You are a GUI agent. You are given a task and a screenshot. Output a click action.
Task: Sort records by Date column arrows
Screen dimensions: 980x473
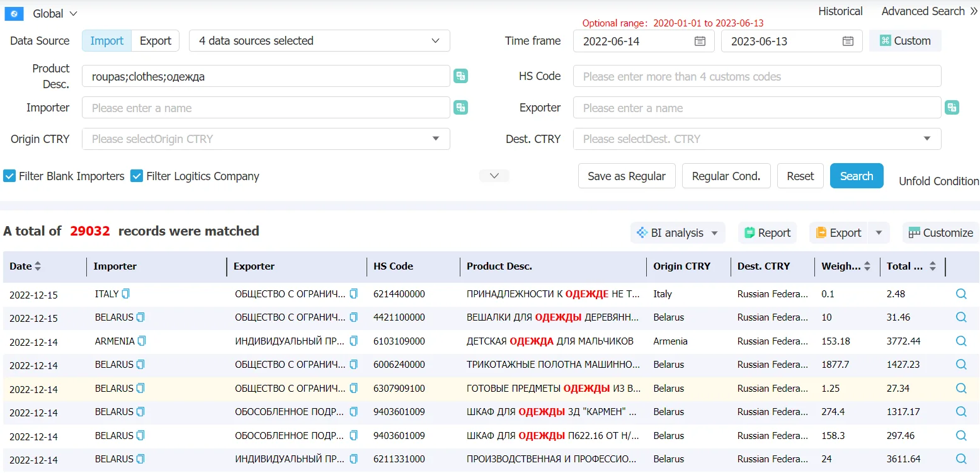pyautogui.click(x=38, y=266)
